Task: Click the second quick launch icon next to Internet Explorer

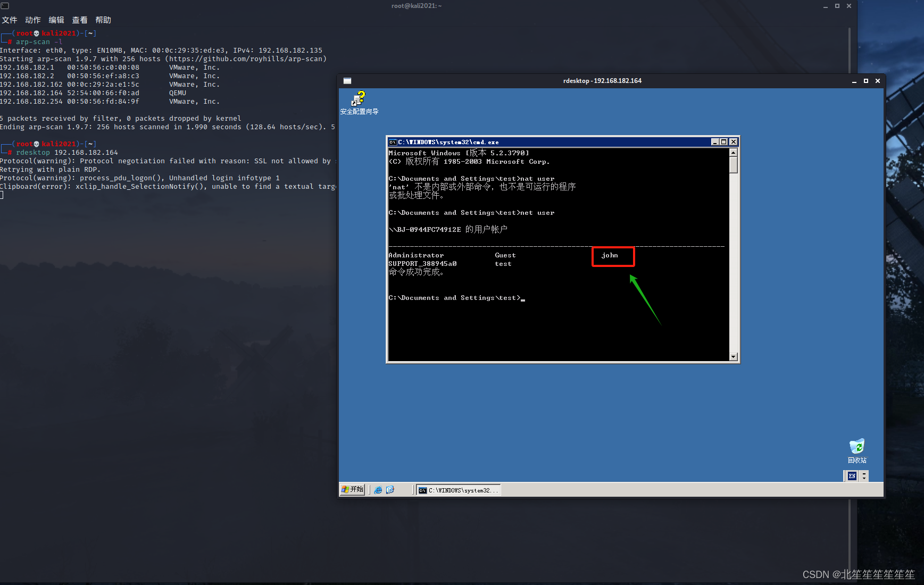Action: click(x=390, y=490)
